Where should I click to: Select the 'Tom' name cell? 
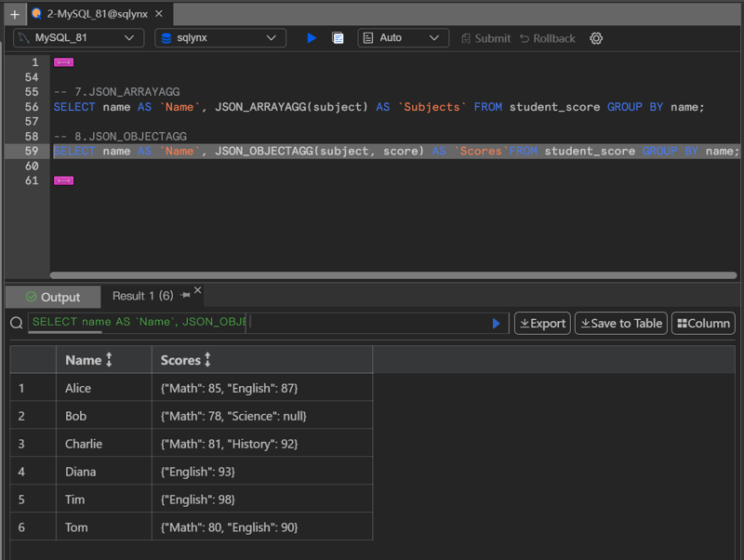click(x=104, y=527)
